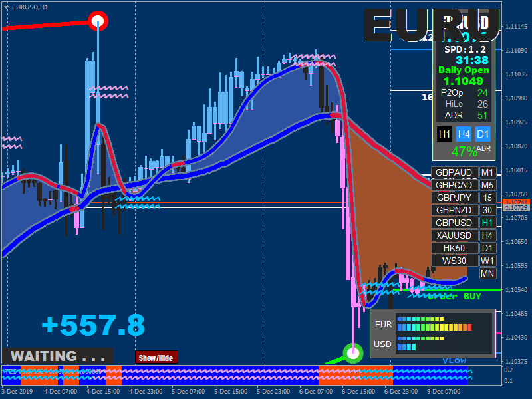Viewport: 532px width, 399px height.
Task: Click the EUR currency strength bar
Action: pyautogui.click(x=435, y=325)
